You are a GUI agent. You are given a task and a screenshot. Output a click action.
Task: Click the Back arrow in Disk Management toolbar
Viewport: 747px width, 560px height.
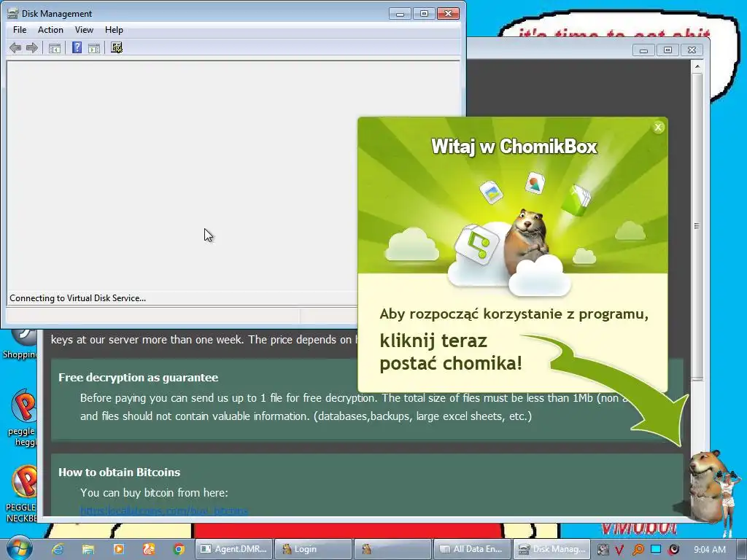pos(15,47)
